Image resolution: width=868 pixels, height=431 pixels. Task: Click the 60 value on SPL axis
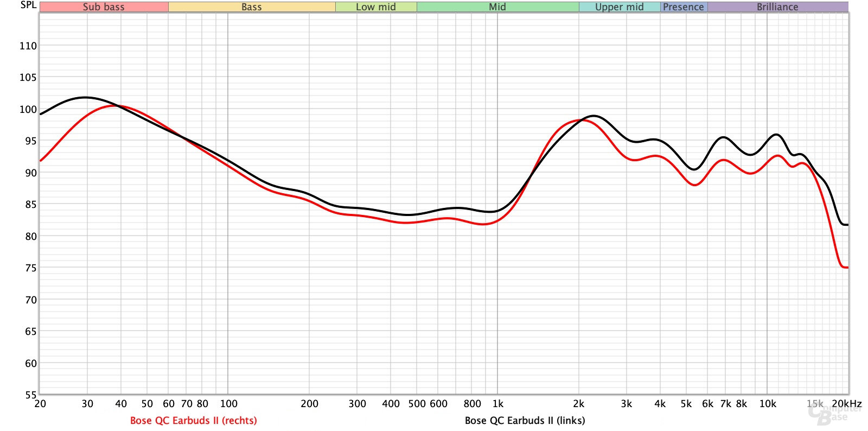[31, 363]
